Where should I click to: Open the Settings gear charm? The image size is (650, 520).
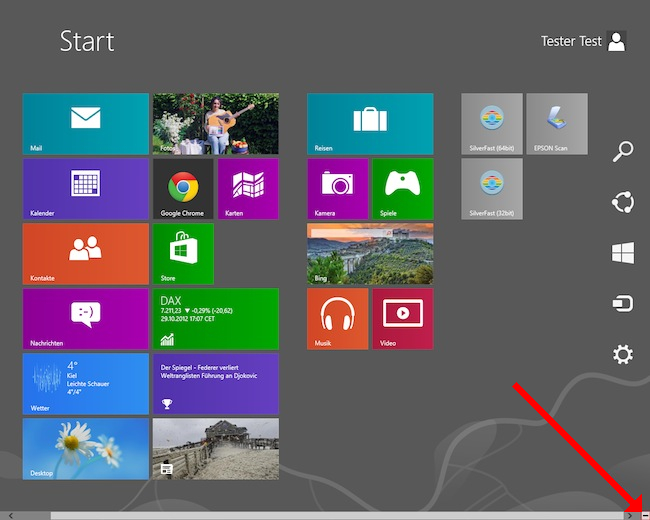point(623,355)
